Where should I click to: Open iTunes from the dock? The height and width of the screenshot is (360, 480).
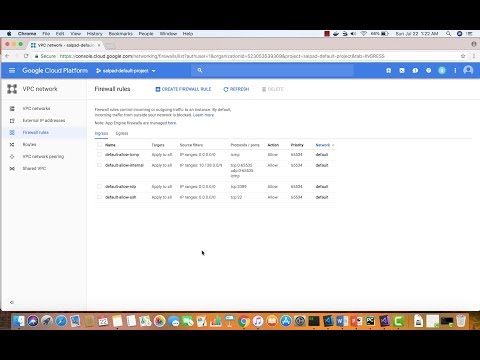pyautogui.click(x=258, y=321)
